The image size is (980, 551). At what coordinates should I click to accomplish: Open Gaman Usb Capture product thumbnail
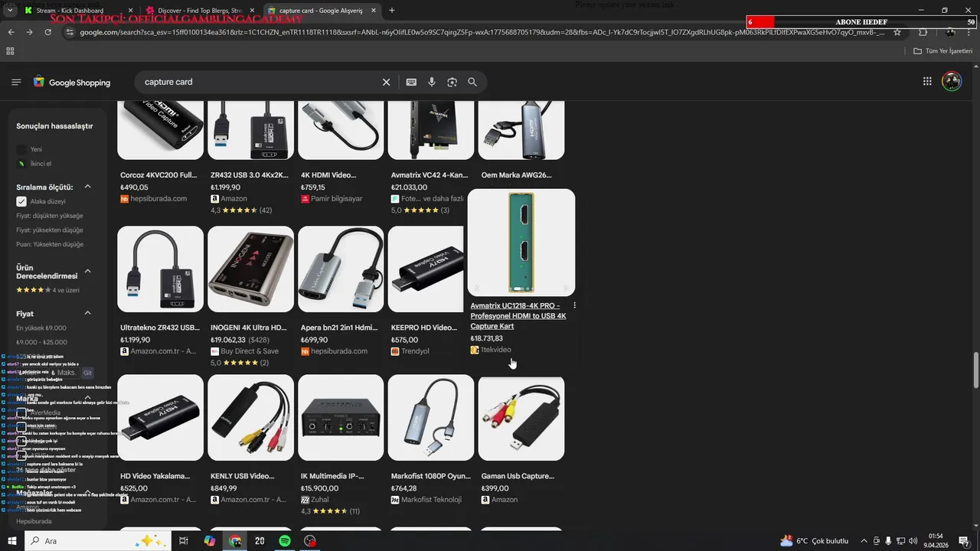point(521,417)
